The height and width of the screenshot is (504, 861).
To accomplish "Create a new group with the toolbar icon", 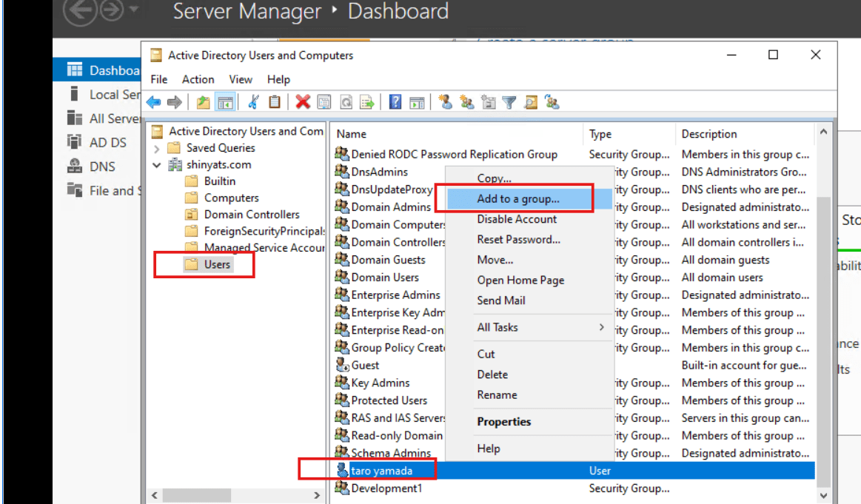I will tap(466, 102).
